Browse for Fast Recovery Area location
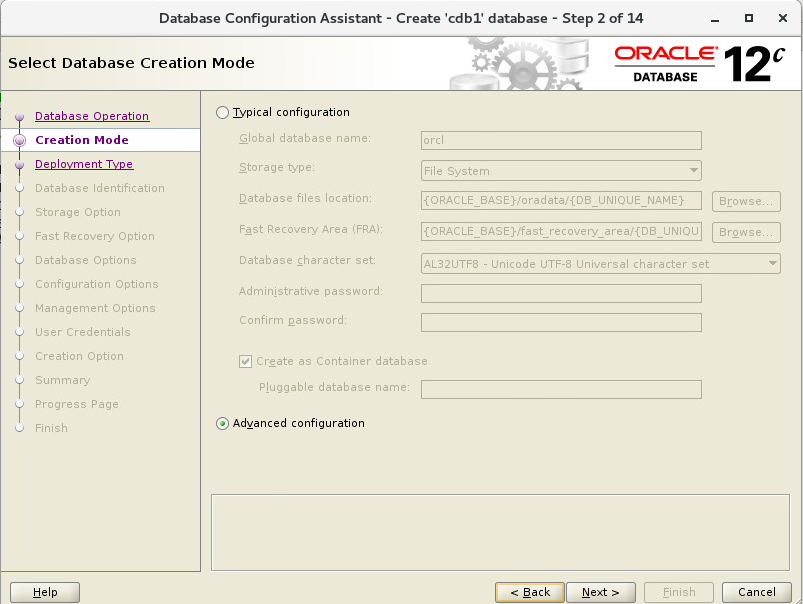Image resolution: width=803 pixels, height=604 pixels. (x=746, y=232)
